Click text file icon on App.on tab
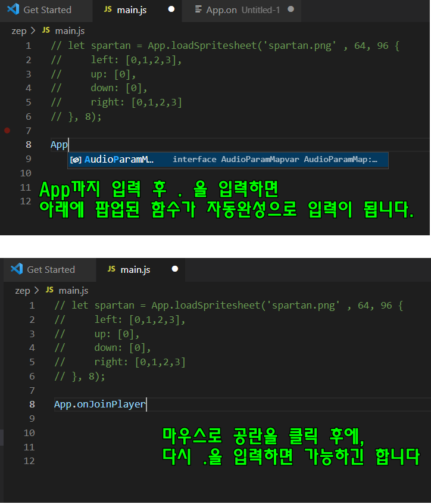Image resolution: width=431 pixels, height=504 pixels. pos(198,10)
